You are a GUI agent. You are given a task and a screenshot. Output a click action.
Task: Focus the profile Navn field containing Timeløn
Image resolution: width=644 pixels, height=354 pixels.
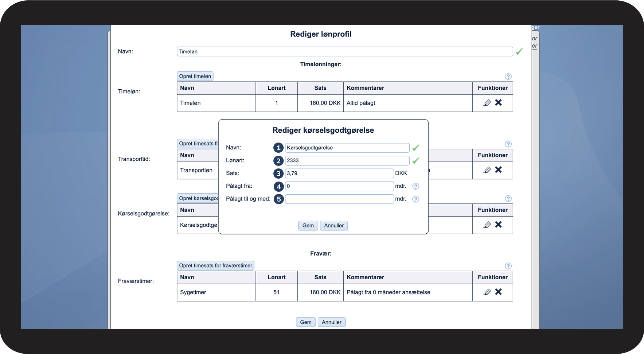click(345, 51)
